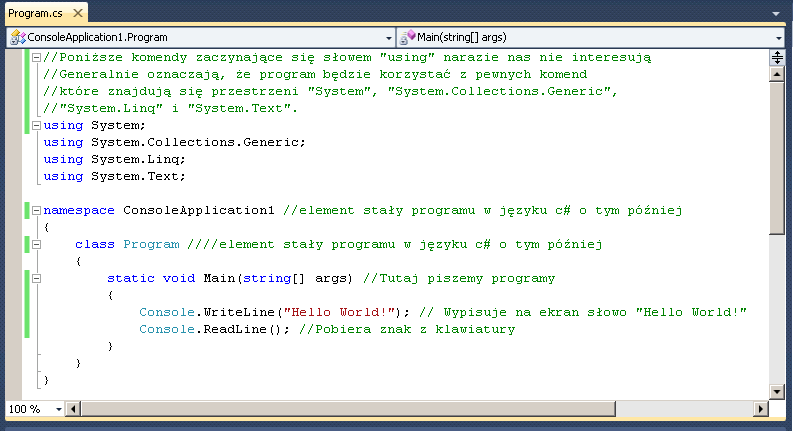
Task: Open the ConsoleApplication1.Program class dropdown
Action: point(388,38)
